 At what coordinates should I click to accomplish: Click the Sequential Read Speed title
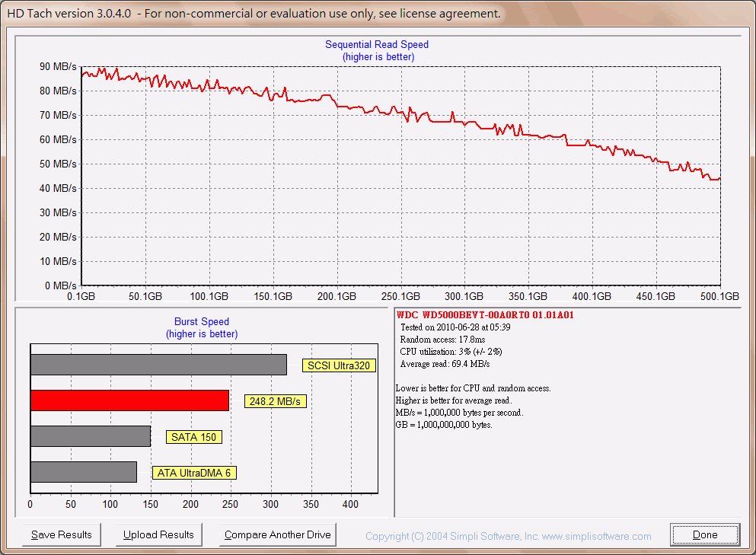(377, 44)
